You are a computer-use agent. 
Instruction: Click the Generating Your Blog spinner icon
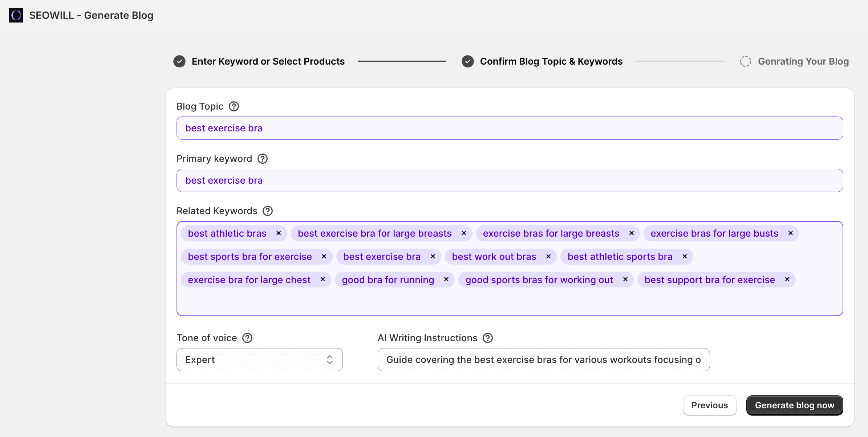pyautogui.click(x=745, y=61)
